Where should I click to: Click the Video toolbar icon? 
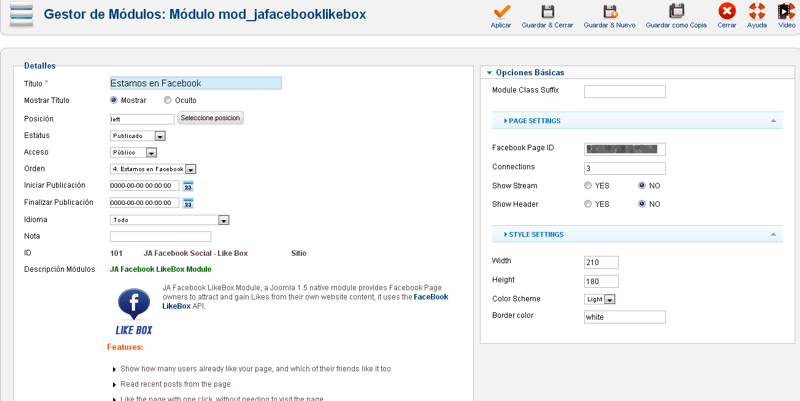786,11
